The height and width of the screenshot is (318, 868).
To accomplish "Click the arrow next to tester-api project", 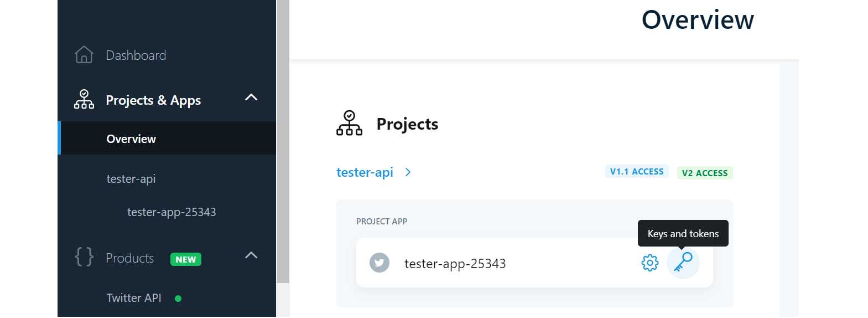I will [408, 172].
